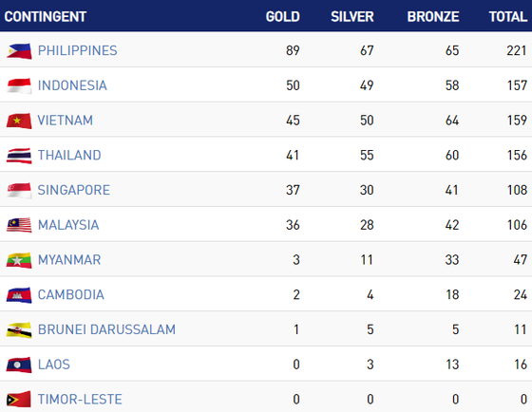Click the Malaysia flag icon
The height and width of the screenshot is (412, 532).
(x=19, y=226)
